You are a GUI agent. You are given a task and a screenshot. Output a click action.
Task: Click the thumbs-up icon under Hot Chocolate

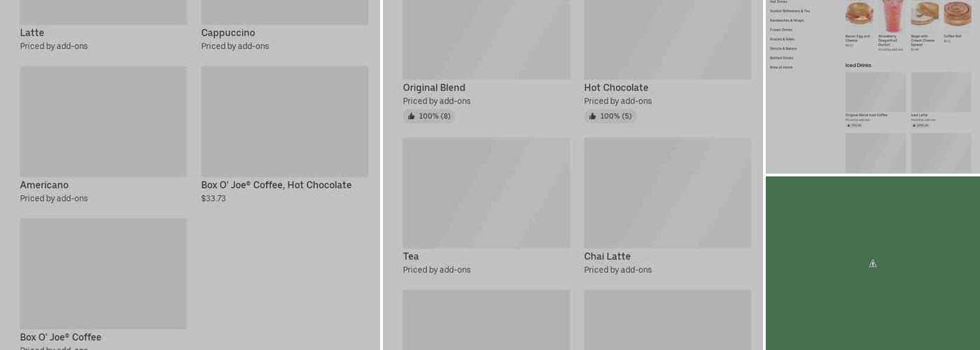point(593,116)
